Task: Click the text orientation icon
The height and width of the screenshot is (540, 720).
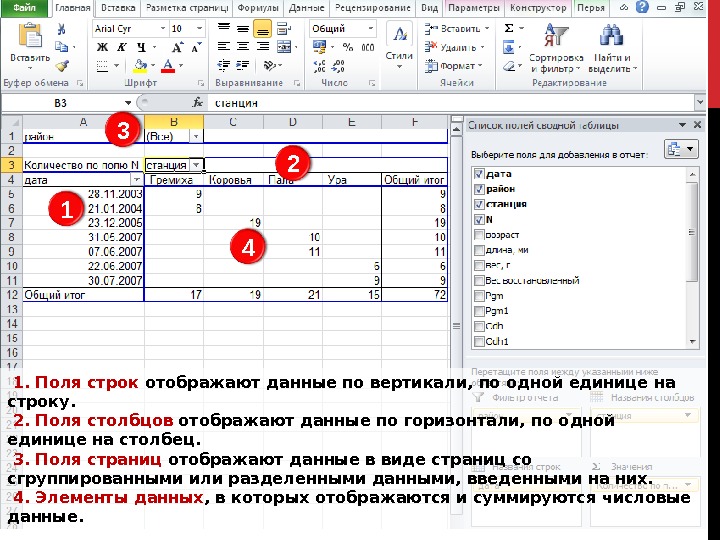Action: 270,66
